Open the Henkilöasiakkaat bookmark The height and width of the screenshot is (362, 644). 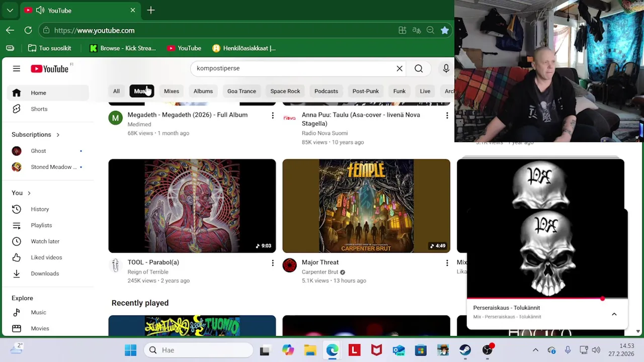pyautogui.click(x=244, y=48)
